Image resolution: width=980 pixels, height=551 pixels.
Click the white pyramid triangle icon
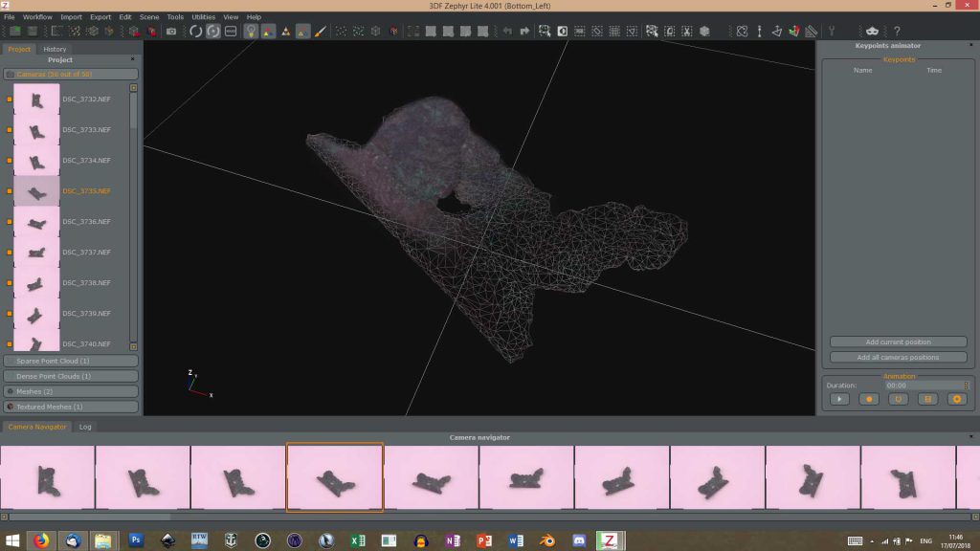(285, 32)
